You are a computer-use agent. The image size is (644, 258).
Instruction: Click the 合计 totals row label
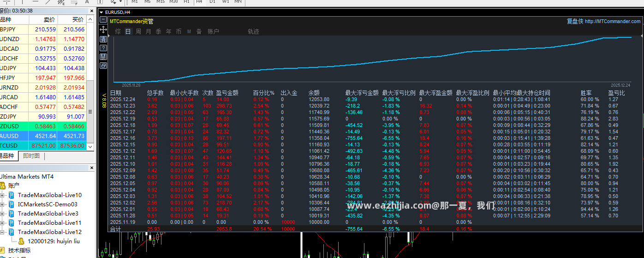pyautogui.click(x=115, y=228)
